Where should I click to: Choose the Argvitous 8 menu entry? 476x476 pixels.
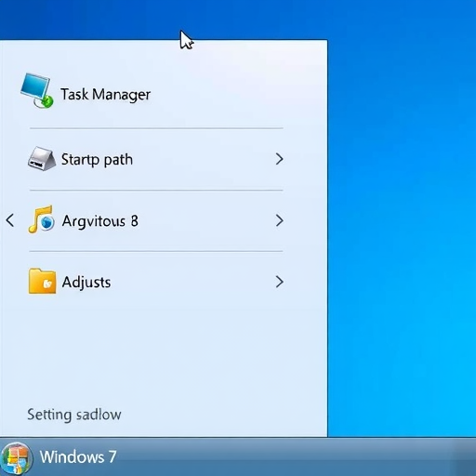click(x=156, y=220)
